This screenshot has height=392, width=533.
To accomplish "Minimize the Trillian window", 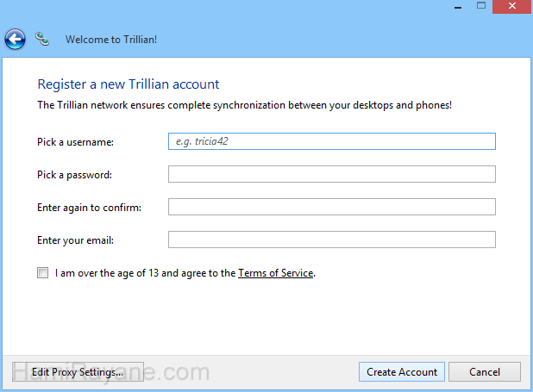I will (458, 7).
